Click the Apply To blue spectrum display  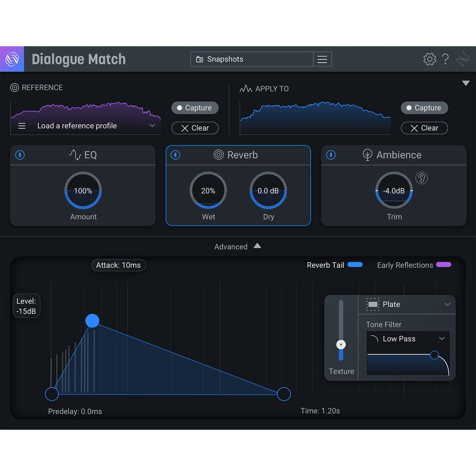click(315, 118)
